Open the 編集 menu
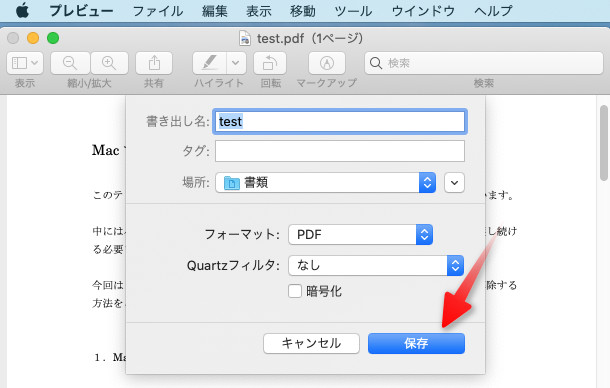Screen dimensions: 610x388 pyautogui.click(x=214, y=11)
